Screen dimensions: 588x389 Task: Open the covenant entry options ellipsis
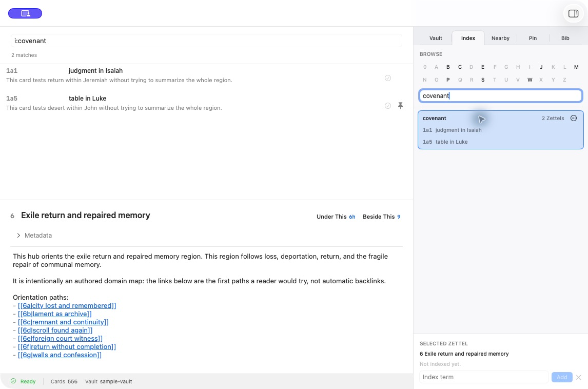coord(573,118)
